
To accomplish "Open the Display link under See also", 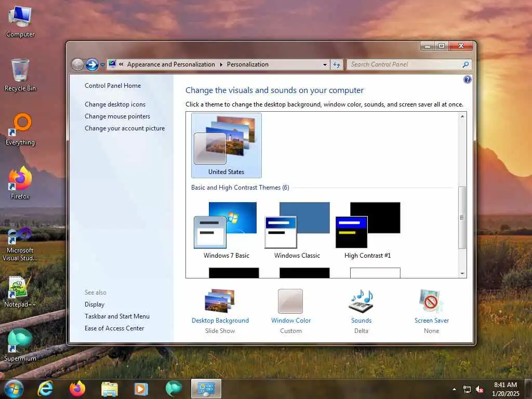I will (95, 304).
